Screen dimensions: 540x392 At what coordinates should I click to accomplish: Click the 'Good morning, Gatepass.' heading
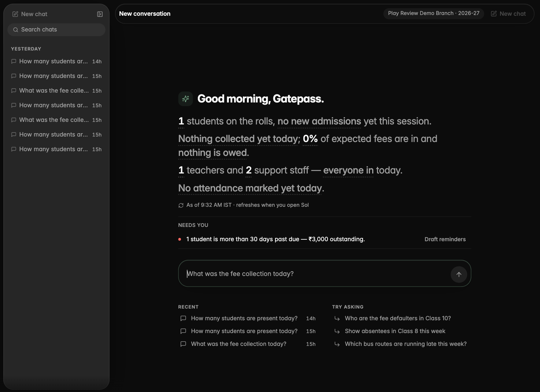260,99
